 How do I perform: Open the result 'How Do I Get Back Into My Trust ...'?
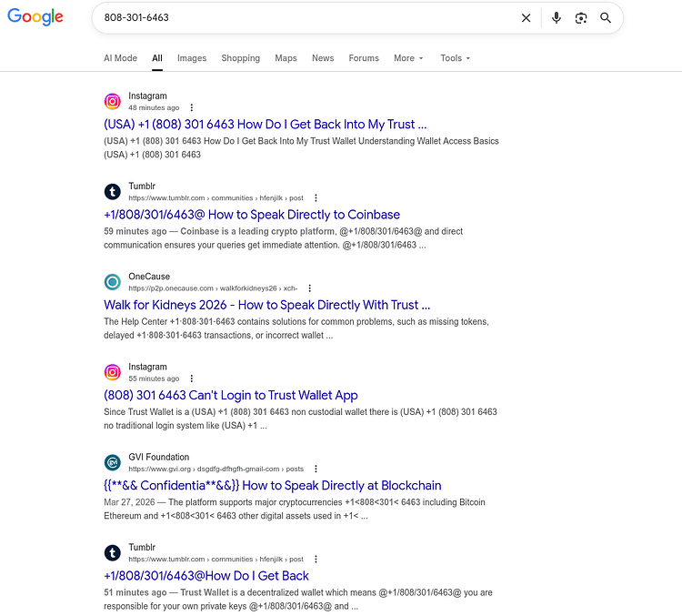(x=266, y=125)
